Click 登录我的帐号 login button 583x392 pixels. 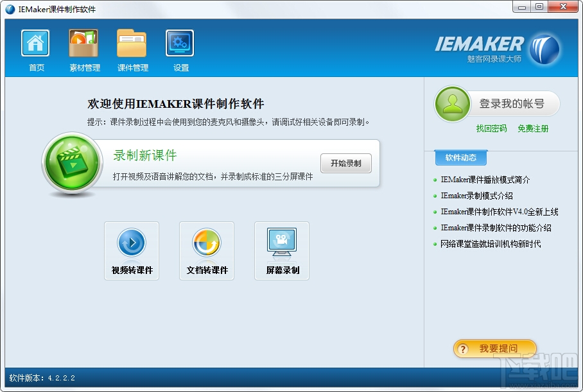coord(512,104)
